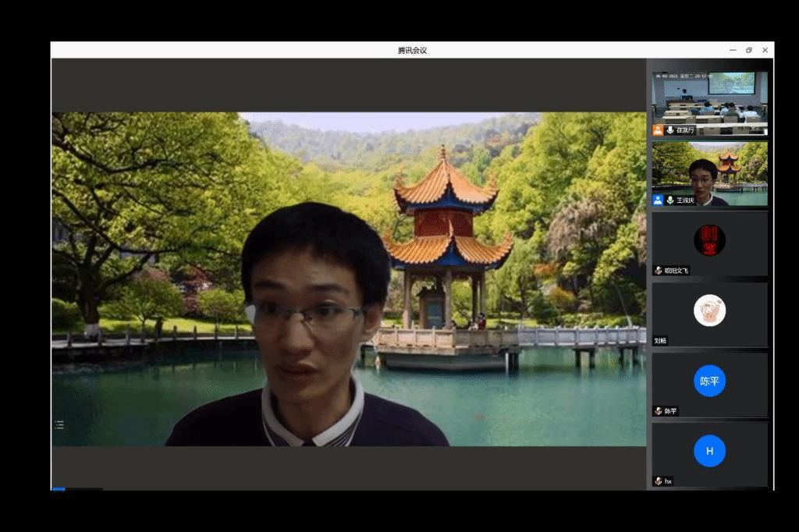Click the muted mic icon beside 欧阳文飞
Image resolution: width=799 pixels, height=532 pixels.
click(x=658, y=271)
